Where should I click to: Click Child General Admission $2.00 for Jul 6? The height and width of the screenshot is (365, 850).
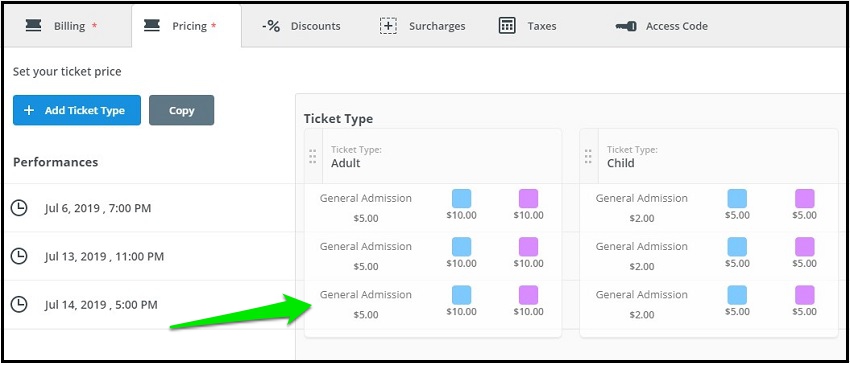[642, 208]
